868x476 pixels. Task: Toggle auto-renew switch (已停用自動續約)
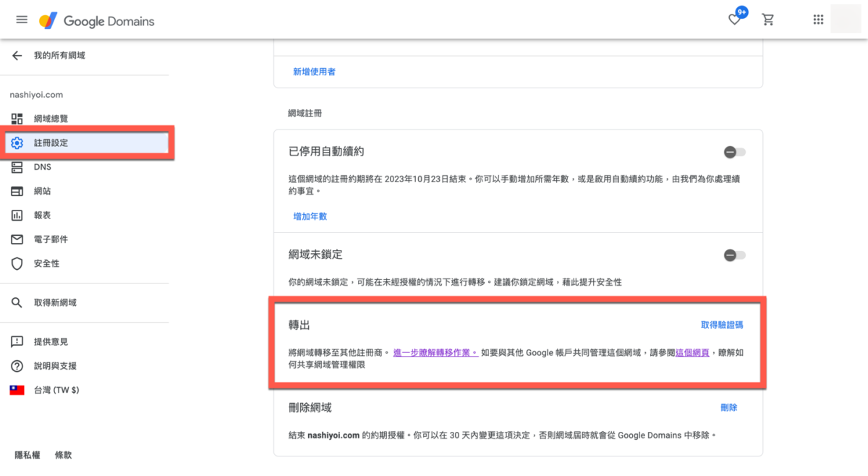click(x=735, y=152)
